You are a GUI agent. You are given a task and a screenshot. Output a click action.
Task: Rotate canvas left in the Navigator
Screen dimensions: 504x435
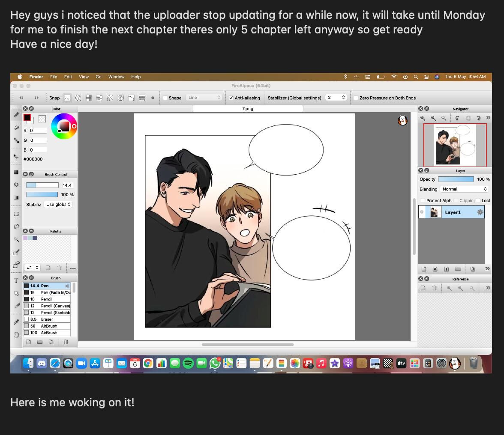[457, 118]
